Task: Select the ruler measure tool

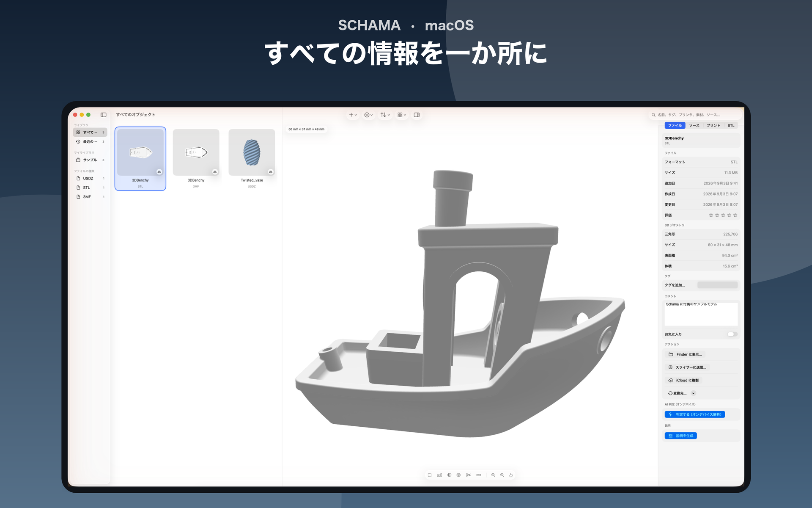Action: coord(479,475)
